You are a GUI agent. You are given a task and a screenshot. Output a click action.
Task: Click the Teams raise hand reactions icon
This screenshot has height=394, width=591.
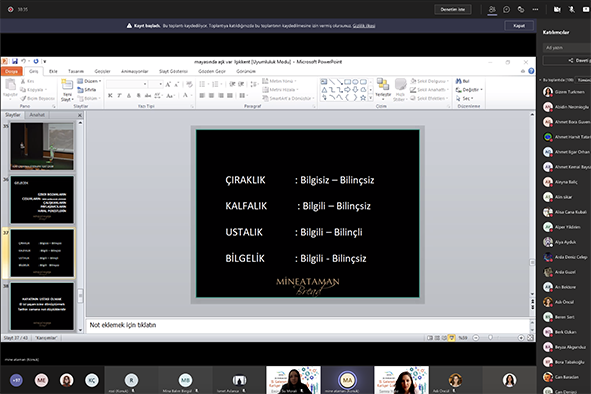[x=521, y=9]
